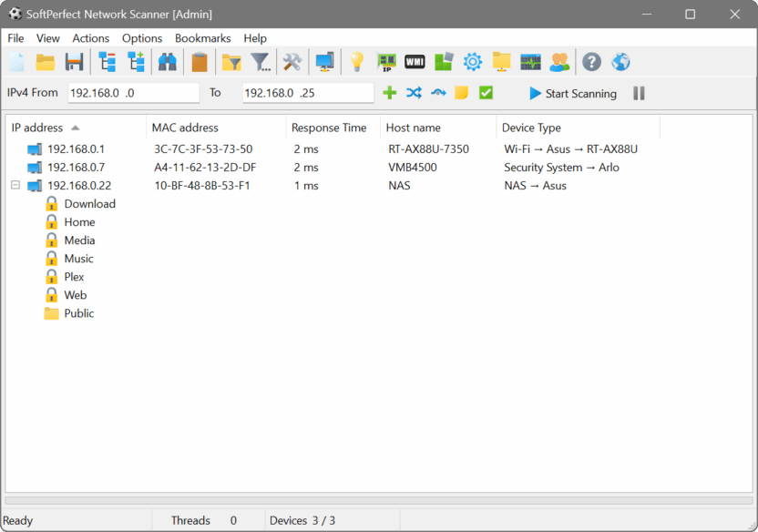Add IP range with green plus icon
Screen dimensions: 758x532
point(390,92)
